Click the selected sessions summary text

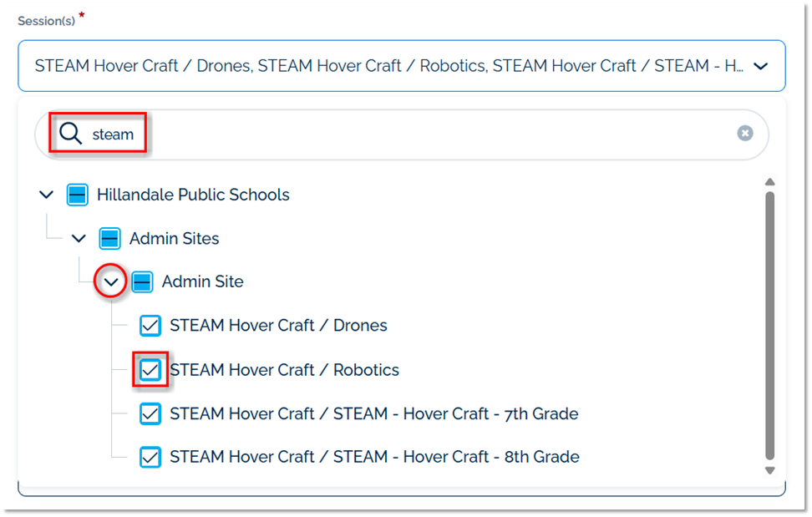[x=388, y=66]
